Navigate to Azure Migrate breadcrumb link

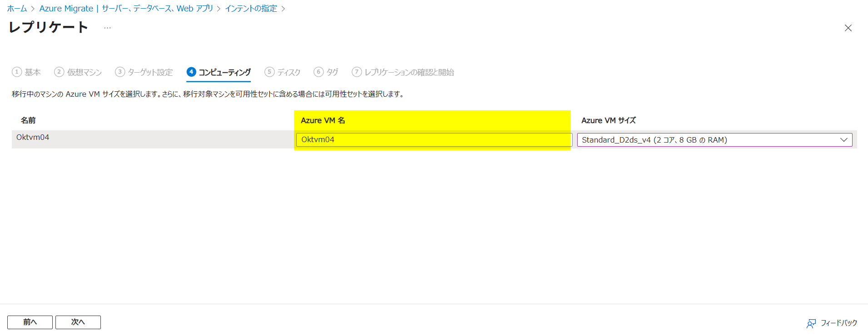[126, 9]
